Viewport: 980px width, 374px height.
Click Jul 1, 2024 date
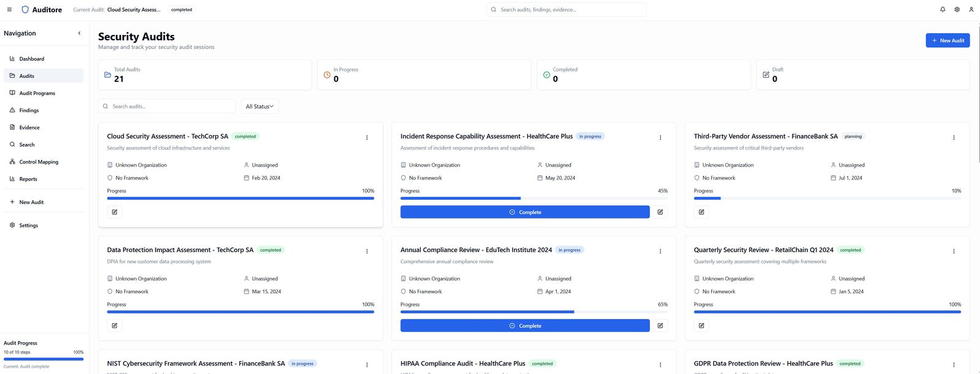850,178
